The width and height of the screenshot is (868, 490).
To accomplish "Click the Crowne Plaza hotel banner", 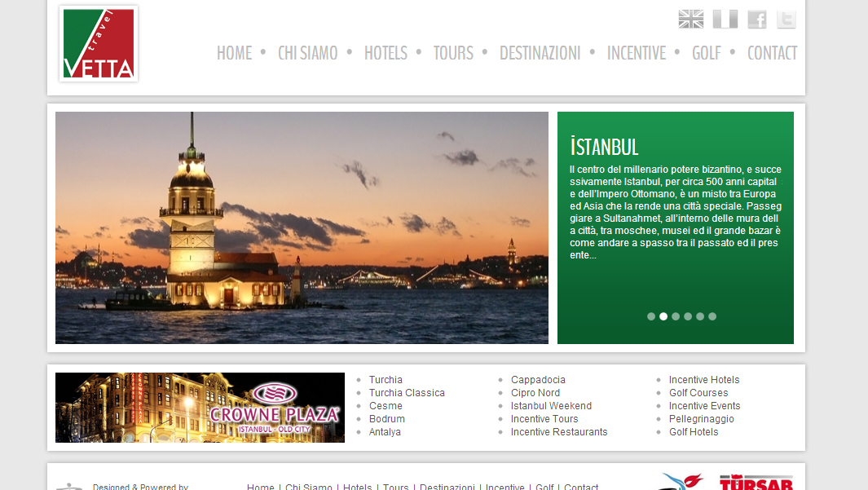I will click(x=200, y=408).
